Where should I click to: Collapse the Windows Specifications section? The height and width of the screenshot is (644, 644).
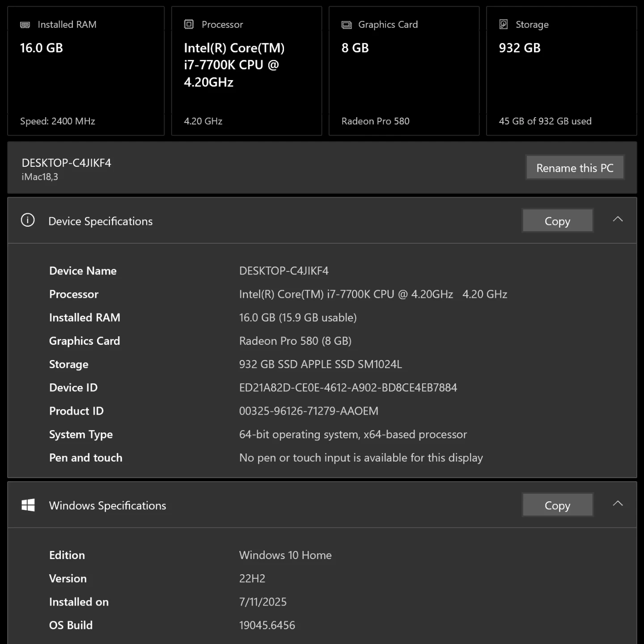point(618,504)
